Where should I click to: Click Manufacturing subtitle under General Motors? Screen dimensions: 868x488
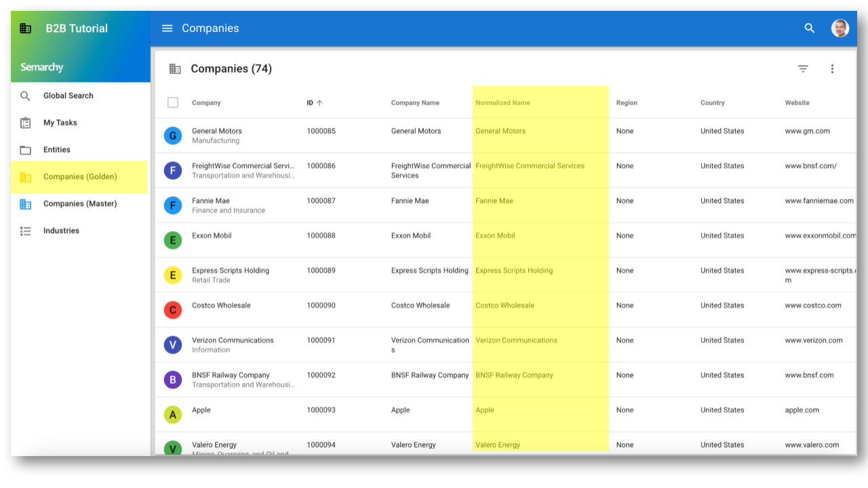click(x=216, y=141)
